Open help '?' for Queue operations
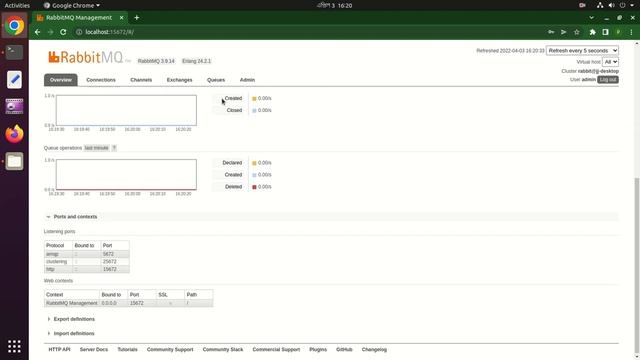The width and height of the screenshot is (640, 360). [114, 148]
